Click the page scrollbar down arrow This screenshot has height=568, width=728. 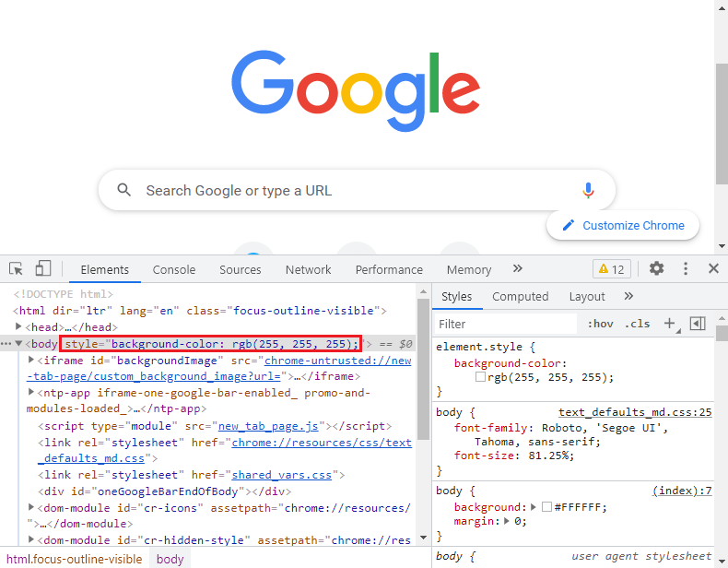coord(721,246)
